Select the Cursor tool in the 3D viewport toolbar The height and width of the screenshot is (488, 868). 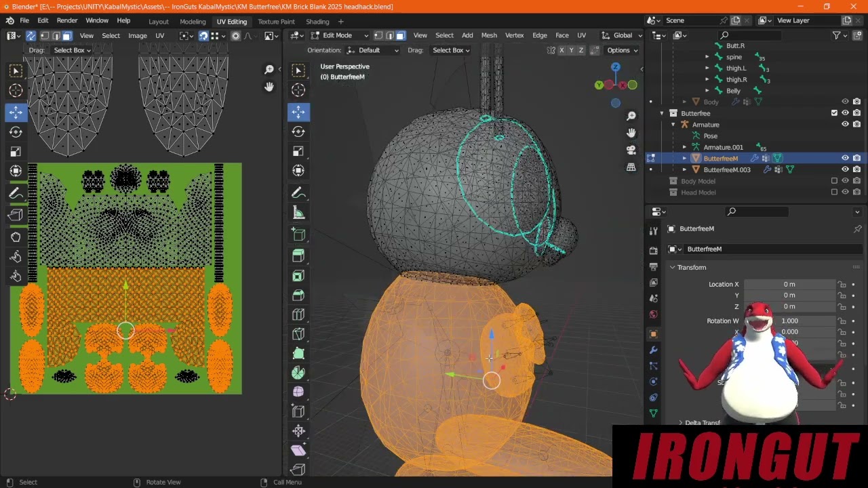point(298,90)
